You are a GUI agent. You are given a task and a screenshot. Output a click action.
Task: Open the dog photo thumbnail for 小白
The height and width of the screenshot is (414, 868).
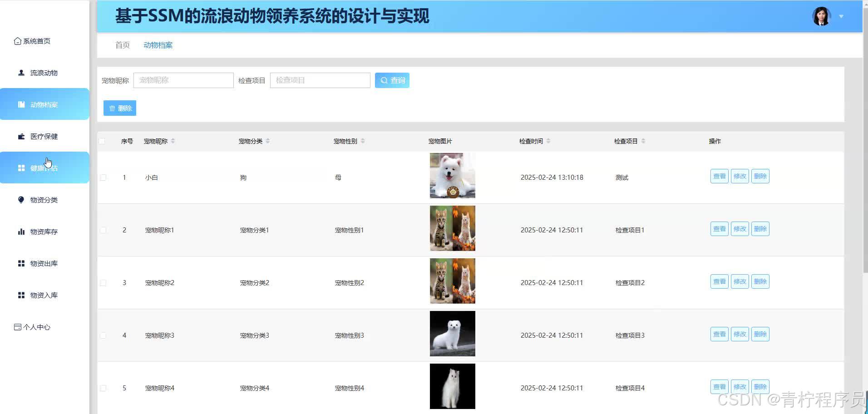click(452, 176)
